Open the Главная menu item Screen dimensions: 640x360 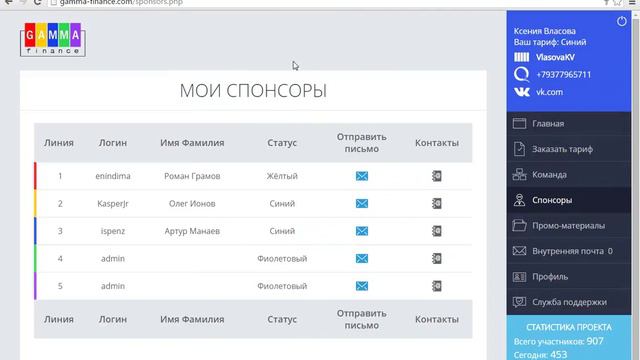(569, 123)
